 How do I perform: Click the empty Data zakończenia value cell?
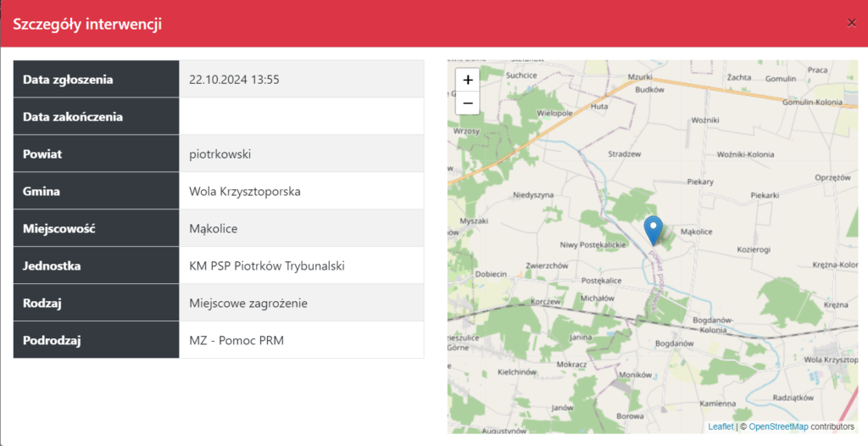pyautogui.click(x=301, y=116)
